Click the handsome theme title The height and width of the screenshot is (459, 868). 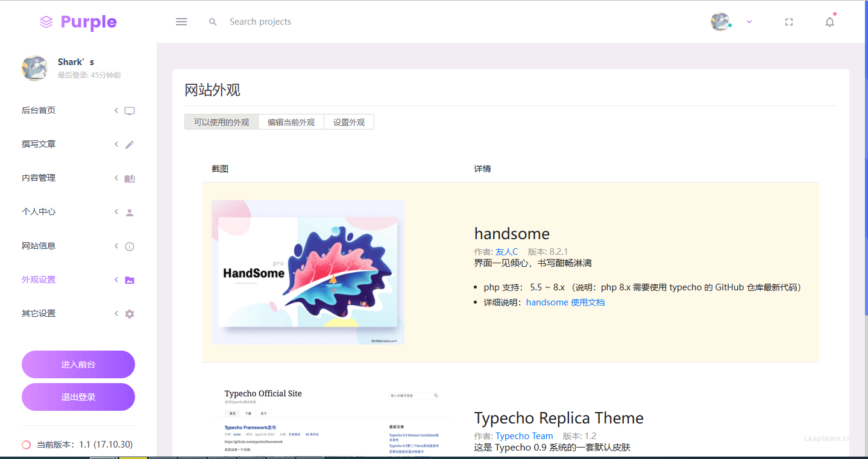point(512,234)
